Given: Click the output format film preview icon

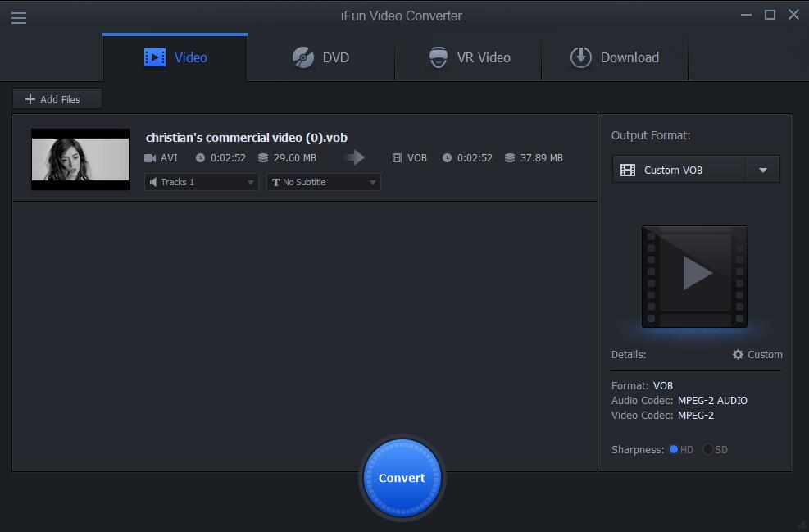Looking at the screenshot, I should [x=694, y=276].
